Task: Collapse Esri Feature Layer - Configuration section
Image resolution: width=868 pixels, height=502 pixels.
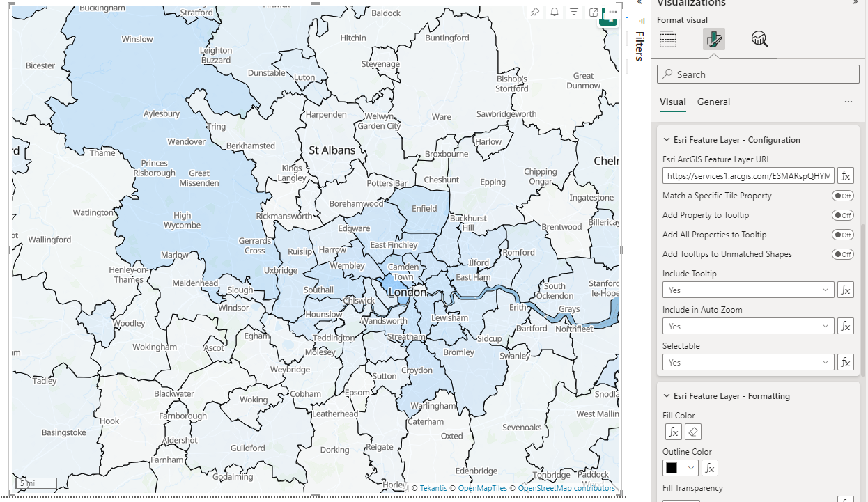Action: pyautogui.click(x=667, y=140)
